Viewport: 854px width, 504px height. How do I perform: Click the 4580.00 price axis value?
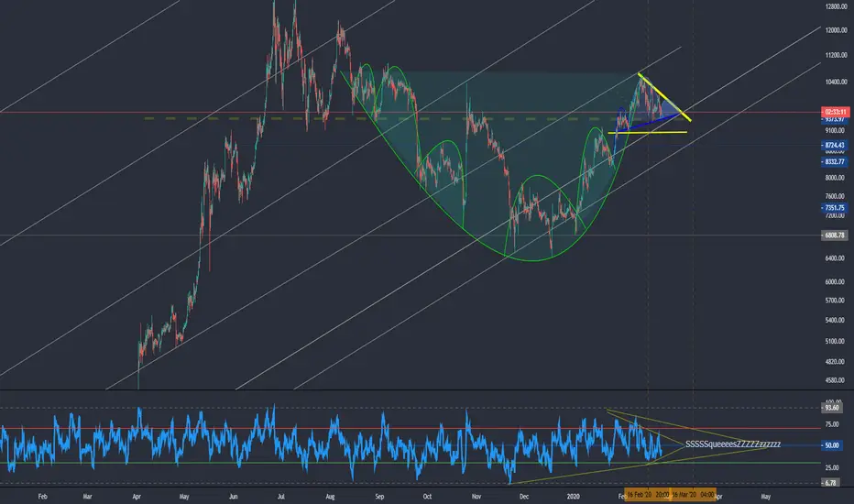point(835,380)
